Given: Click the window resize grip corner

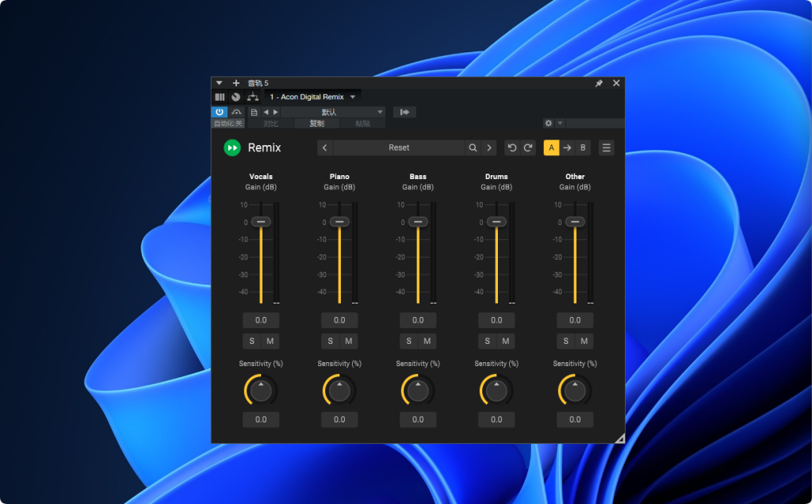Looking at the screenshot, I should pyautogui.click(x=620, y=438).
